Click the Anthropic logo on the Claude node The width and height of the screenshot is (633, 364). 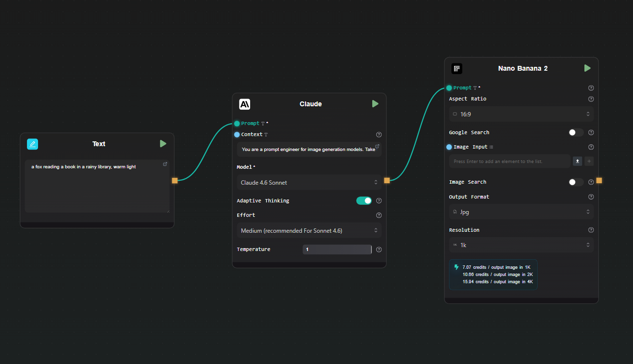click(245, 104)
